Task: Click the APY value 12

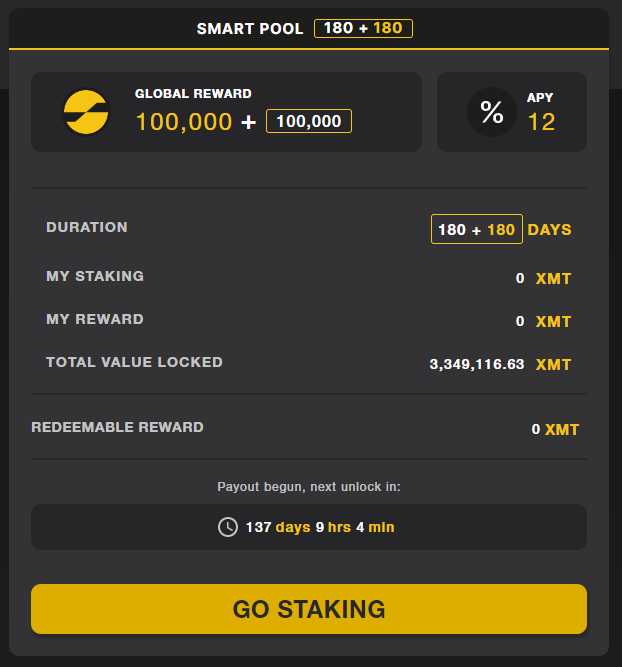Action: click(x=541, y=122)
